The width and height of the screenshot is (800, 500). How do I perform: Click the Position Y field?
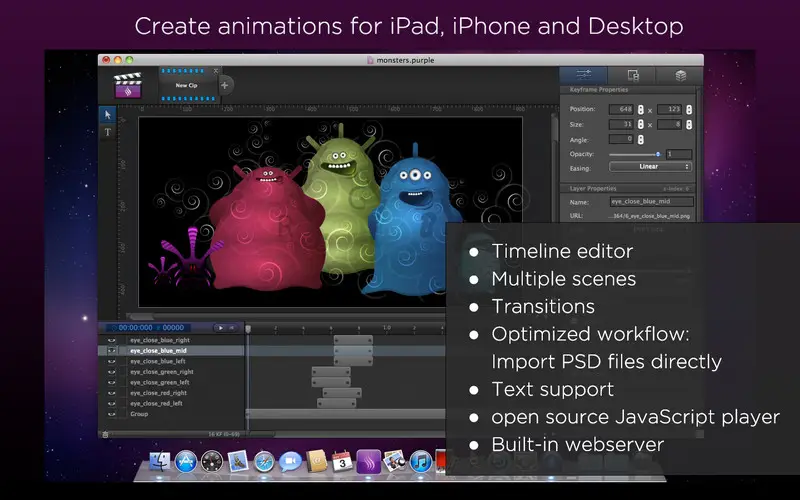pyautogui.click(x=669, y=109)
